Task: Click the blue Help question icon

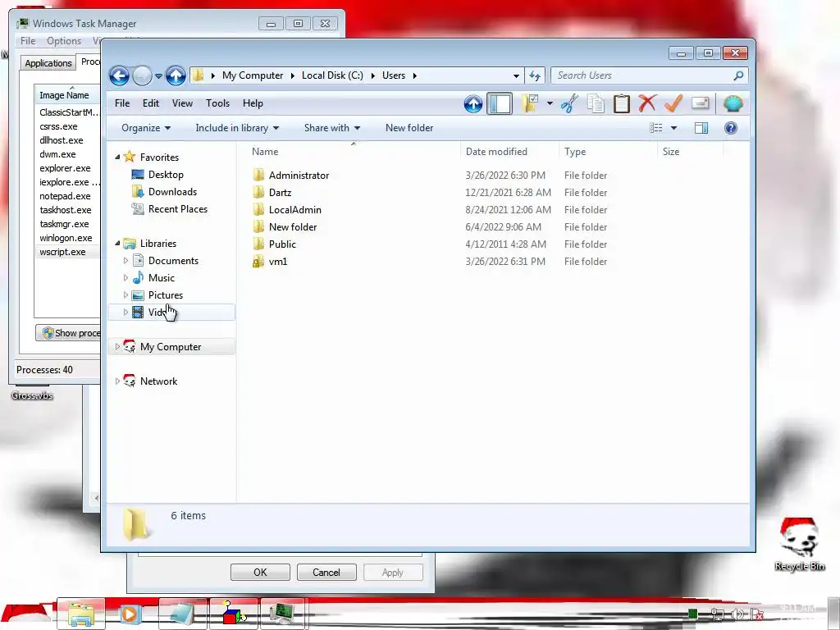Action: point(731,127)
